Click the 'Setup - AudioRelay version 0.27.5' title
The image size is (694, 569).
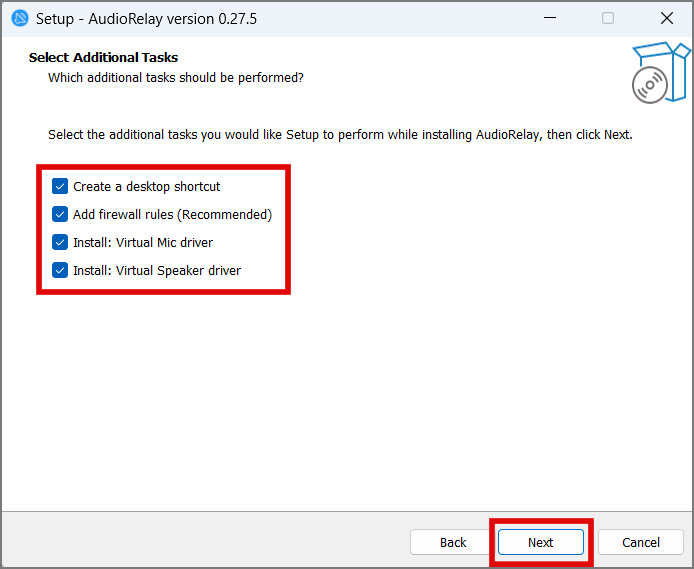click(x=146, y=19)
